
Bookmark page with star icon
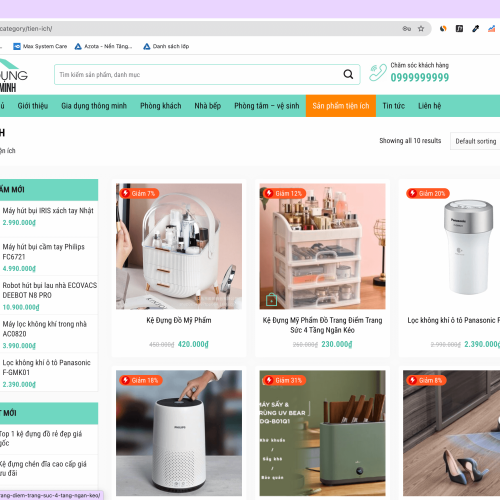[x=421, y=29]
